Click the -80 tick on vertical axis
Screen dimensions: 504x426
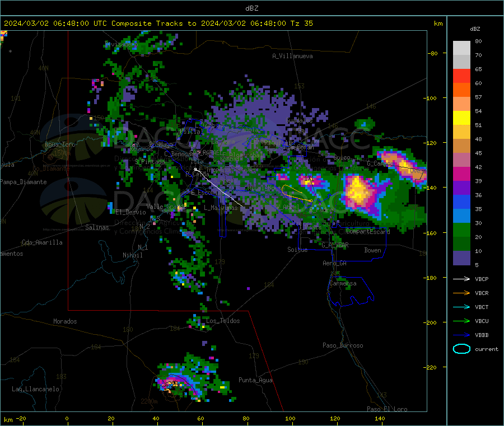tap(432, 53)
